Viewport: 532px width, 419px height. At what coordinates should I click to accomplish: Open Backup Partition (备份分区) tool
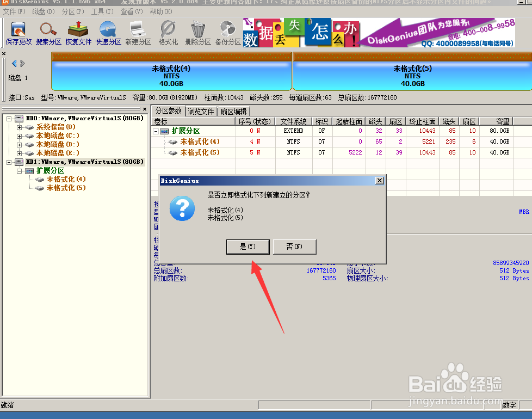tap(228, 33)
